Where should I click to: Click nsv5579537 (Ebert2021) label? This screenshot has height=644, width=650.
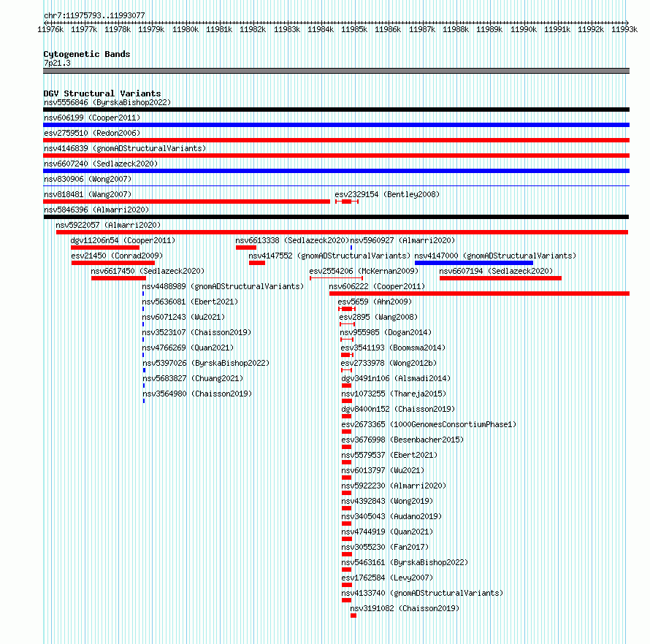pyautogui.click(x=389, y=455)
